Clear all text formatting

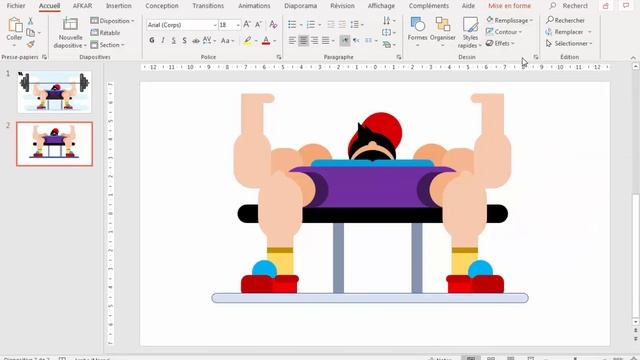click(273, 24)
